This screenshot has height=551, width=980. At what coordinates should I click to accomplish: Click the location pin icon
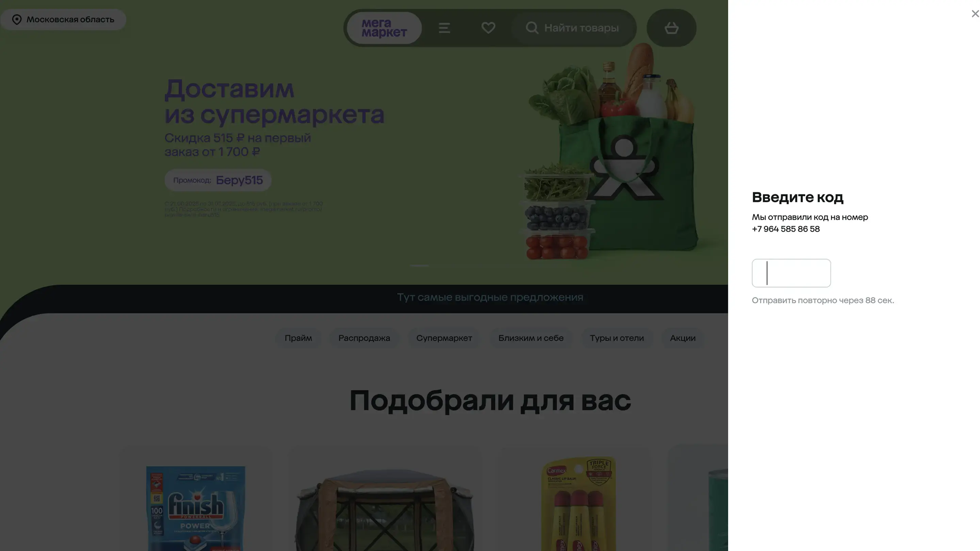pos(17,20)
